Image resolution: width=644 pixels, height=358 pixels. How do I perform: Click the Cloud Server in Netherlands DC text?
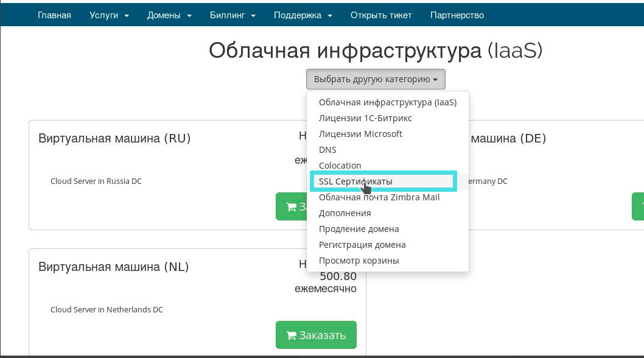click(x=107, y=309)
